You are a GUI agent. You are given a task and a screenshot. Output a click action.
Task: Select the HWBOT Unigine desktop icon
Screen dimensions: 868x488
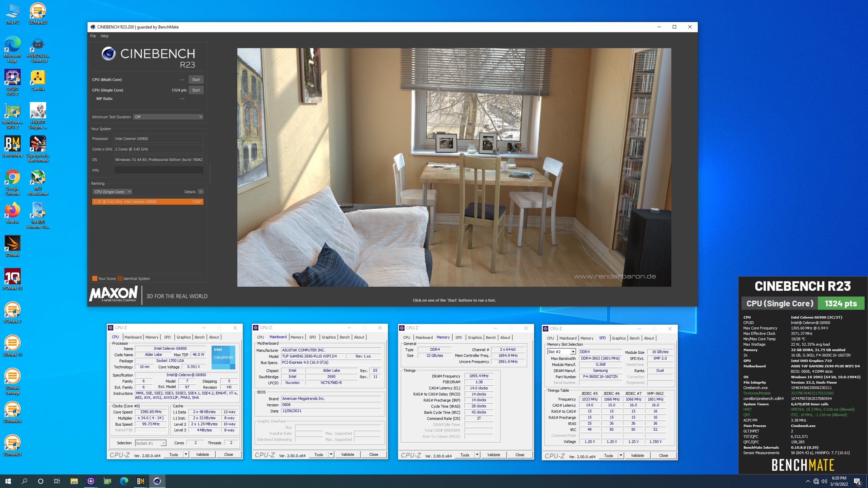click(38, 116)
